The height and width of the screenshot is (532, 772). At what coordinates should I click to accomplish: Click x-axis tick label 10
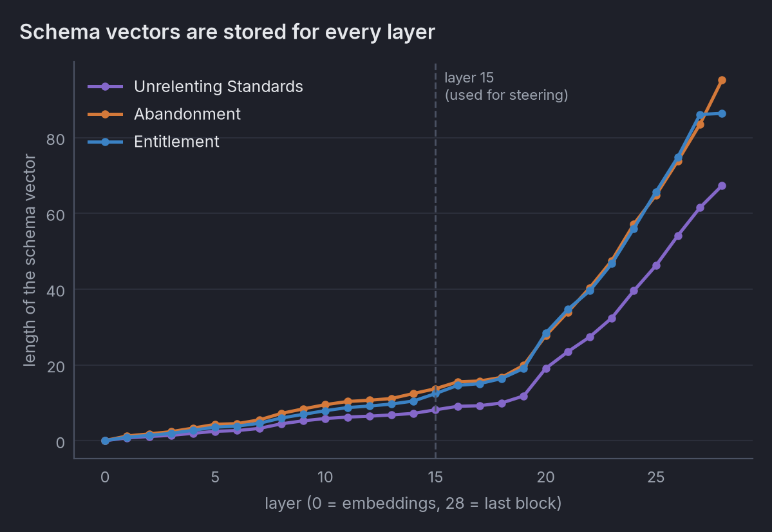(325, 477)
